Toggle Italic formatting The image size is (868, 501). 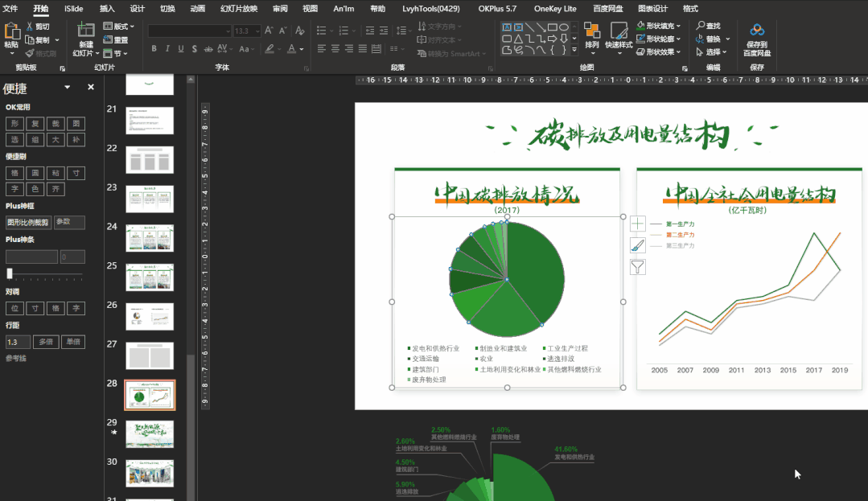167,49
